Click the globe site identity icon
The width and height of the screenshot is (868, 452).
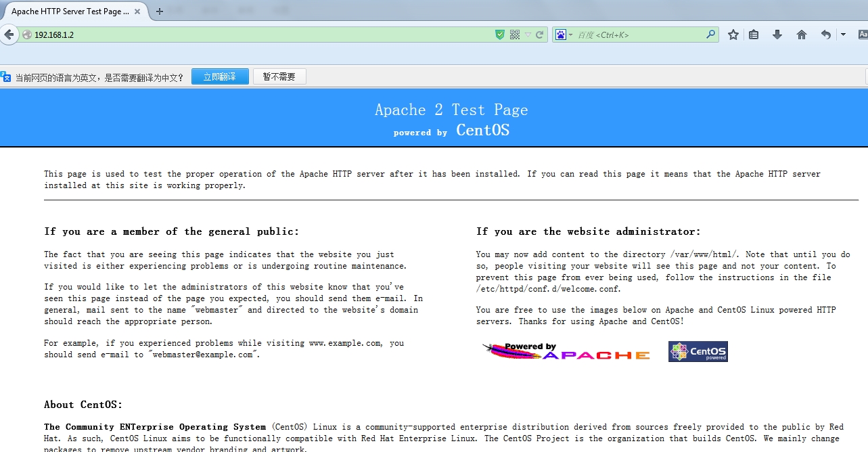pos(26,35)
